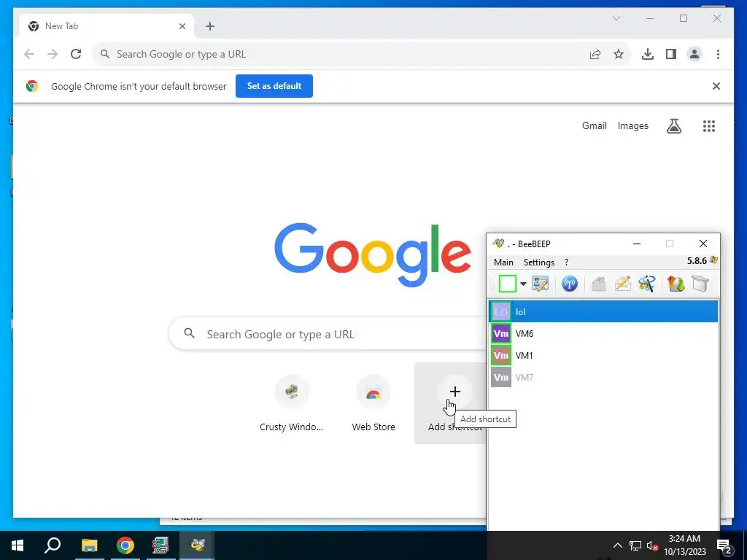
Task: Close the BeeBEEP window
Action: 703,244
